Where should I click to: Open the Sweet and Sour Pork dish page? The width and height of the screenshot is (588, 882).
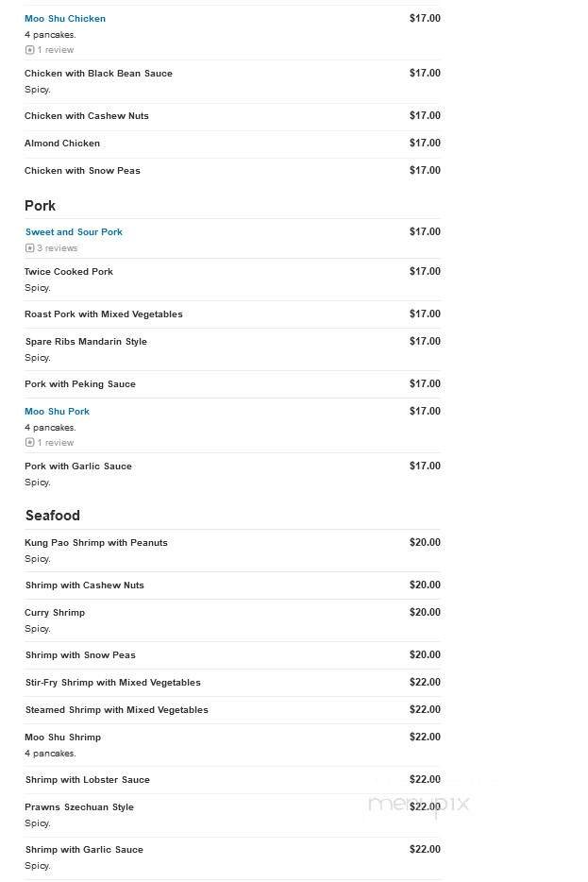click(x=74, y=231)
